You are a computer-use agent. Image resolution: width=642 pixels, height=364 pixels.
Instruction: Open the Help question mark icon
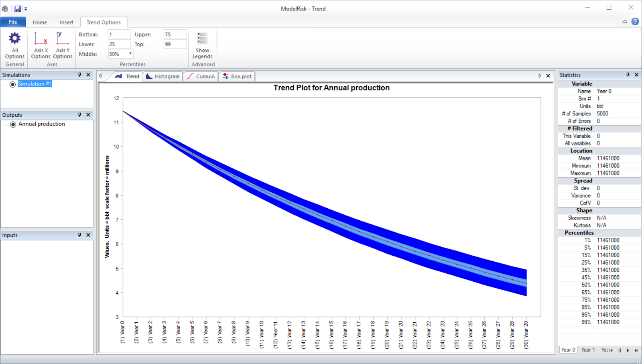pyautogui.click(x=635, y=21)
